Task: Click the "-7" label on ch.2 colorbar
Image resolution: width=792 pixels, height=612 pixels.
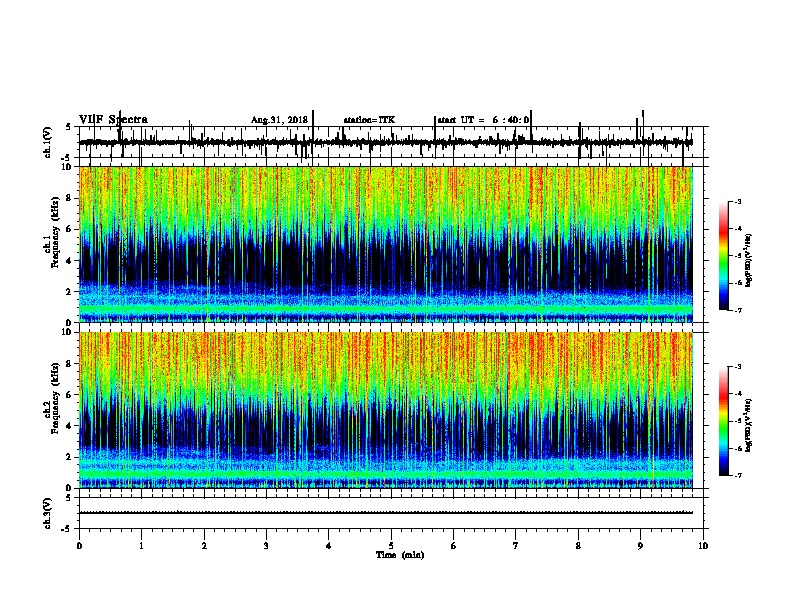Action: pyautogui.click(x=737, y=476)
